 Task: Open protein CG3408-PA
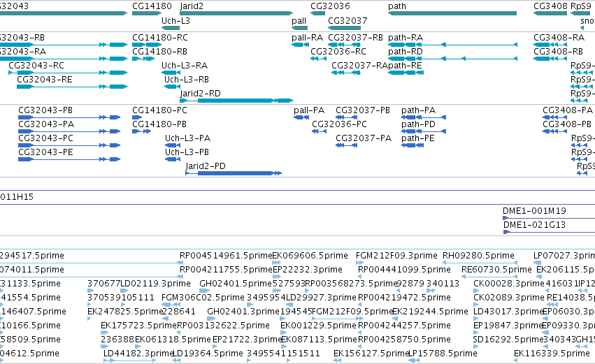tap(568, 110)
